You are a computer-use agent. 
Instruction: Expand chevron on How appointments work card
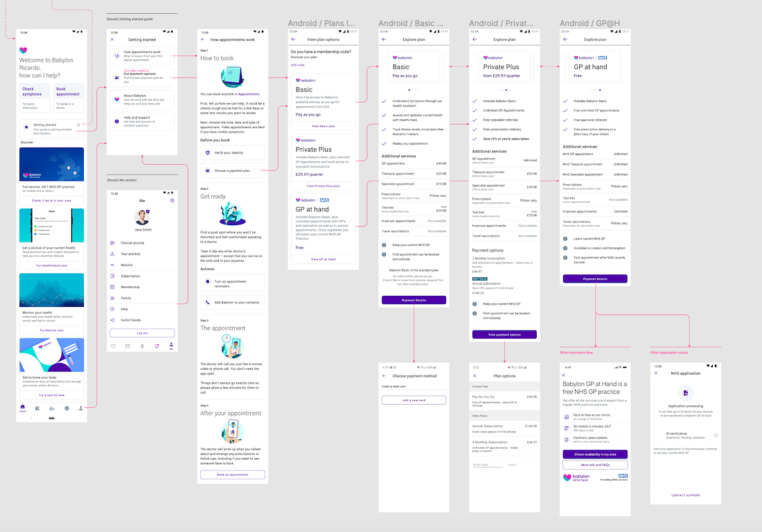click(x=171, y=56)
